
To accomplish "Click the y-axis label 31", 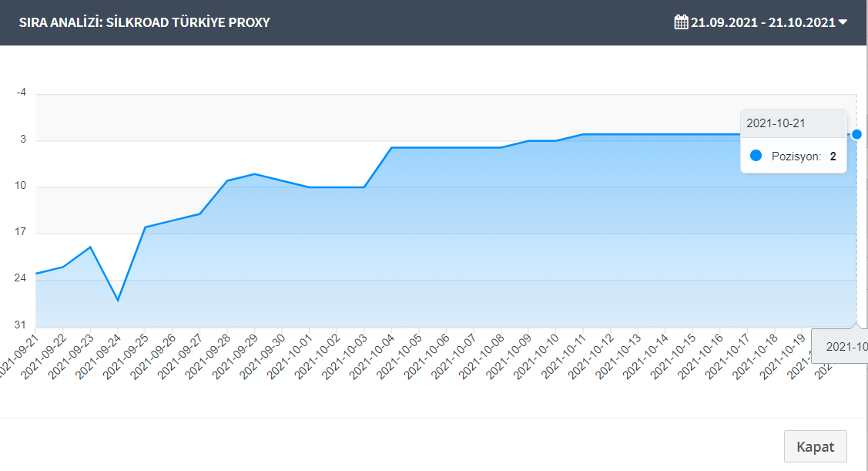I will (x=21, y=325).
